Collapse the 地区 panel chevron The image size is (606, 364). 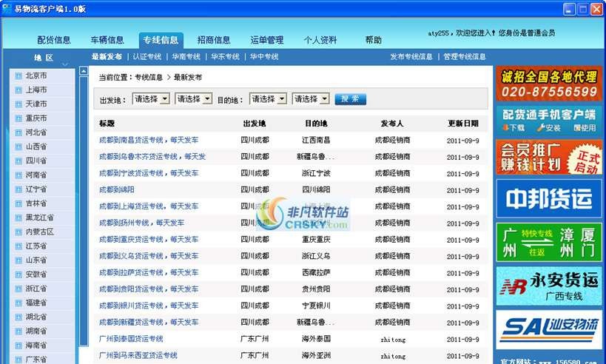65,64
